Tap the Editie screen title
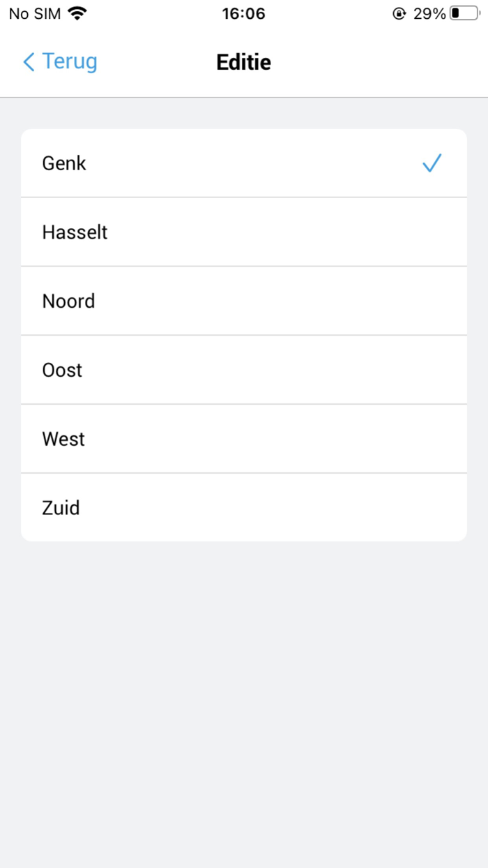Screen dimensions: 488x868 [x=243, y=62]
